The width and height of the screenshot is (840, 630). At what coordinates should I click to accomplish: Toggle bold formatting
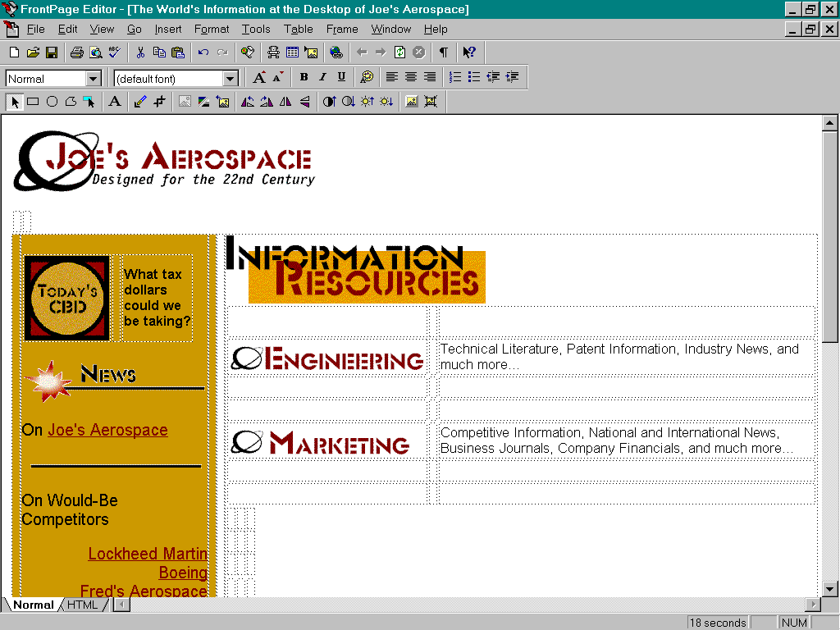click(x=304, y=77)
